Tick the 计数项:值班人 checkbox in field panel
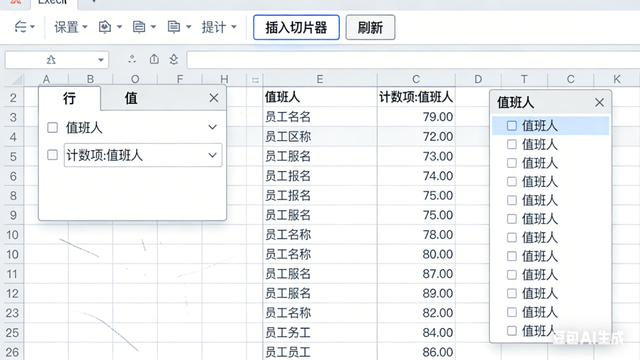Viewport: 640px width, 360px height. click(x=52, y=155)
